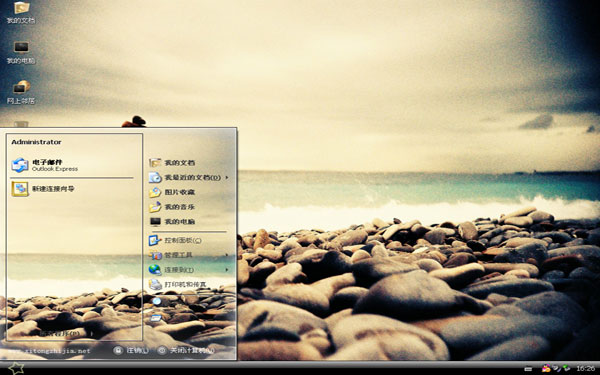Click the keyboard language icon in tray
Viewport: 600px width, 375px height.
(528, 369)
